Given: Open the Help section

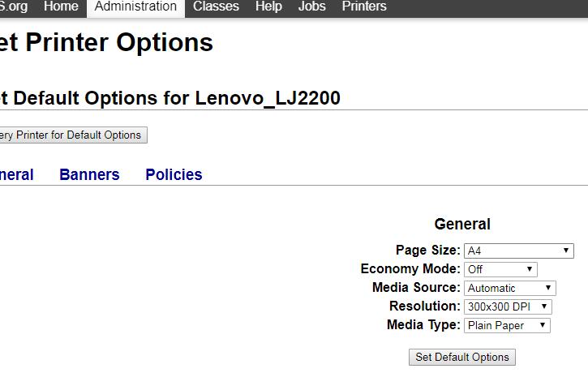Looking at the screenshot, I should (268, 6).
